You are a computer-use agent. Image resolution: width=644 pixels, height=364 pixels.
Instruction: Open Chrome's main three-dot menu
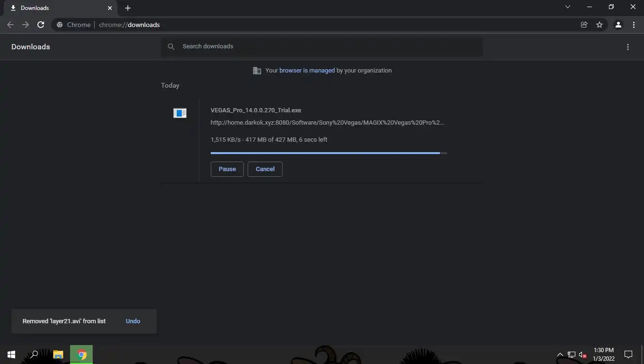634,25
